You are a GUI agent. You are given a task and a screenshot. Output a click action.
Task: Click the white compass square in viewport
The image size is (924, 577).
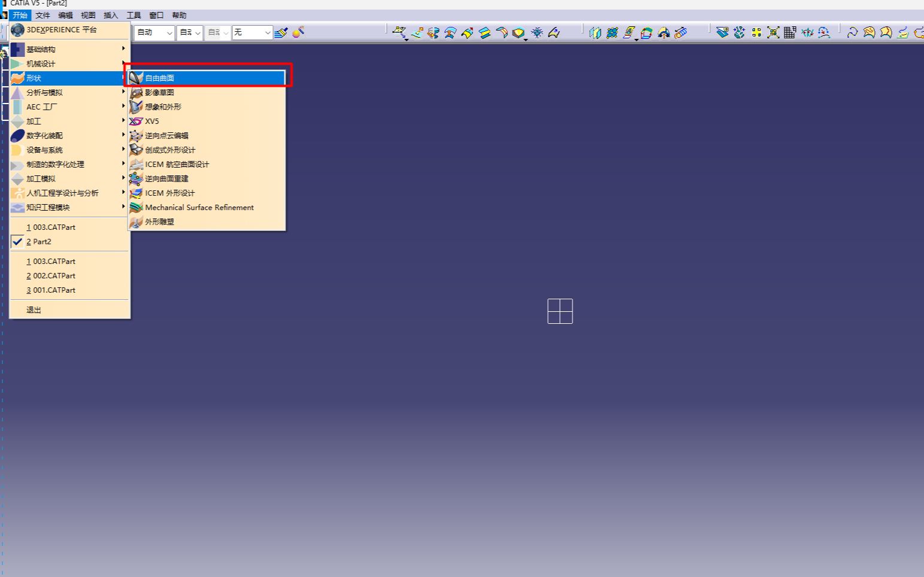[560, 311]
